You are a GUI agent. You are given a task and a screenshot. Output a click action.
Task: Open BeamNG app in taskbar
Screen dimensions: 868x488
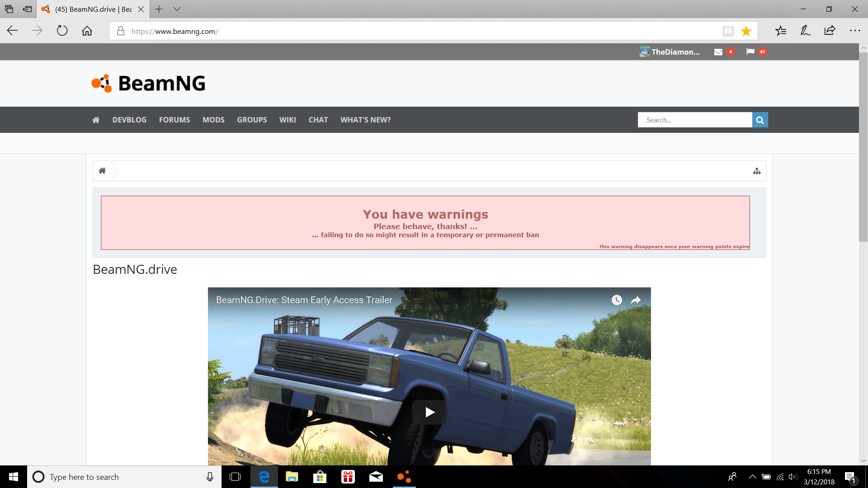tap(404, 477)
